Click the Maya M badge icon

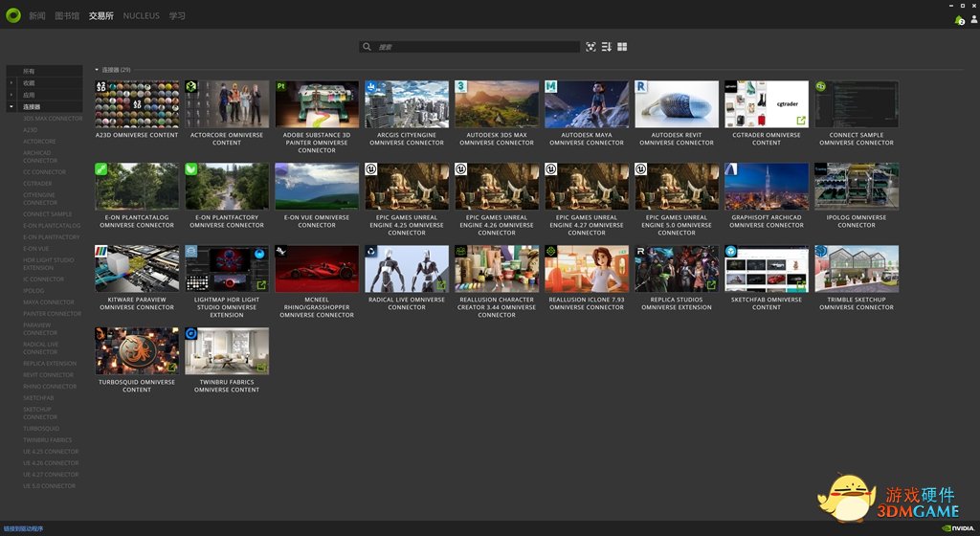click(550, 86)
